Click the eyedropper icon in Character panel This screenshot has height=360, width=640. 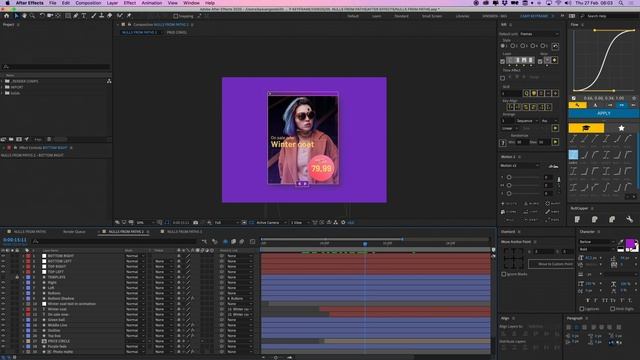621,242
